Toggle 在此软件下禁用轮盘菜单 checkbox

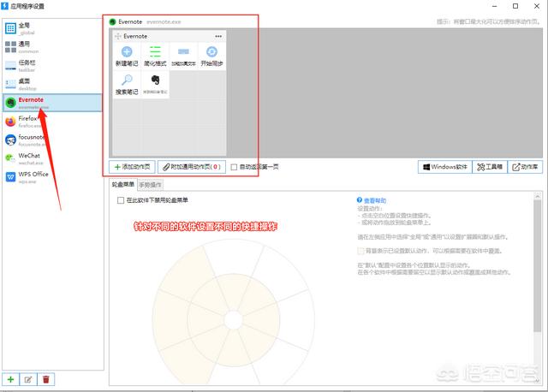tap(121, 200)
